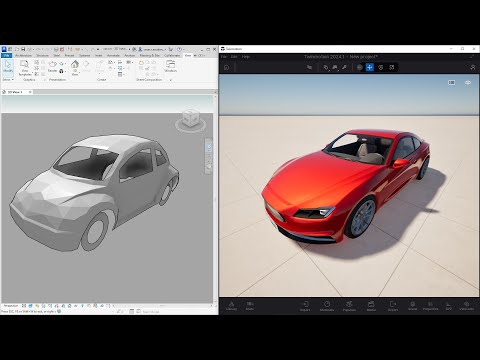Expand Revit Sheet Composition panel arrow
The image size is (480, 360).
[x=171, y=80]
